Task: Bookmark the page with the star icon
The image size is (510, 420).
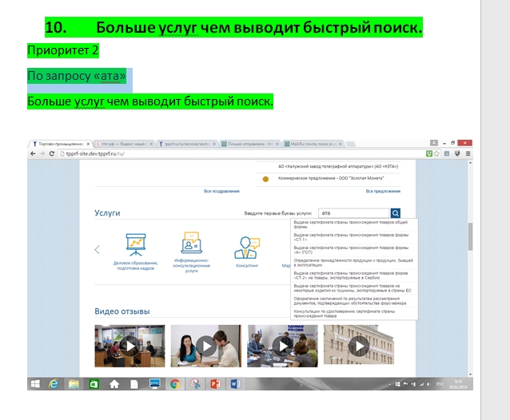Action: [436, 153]
